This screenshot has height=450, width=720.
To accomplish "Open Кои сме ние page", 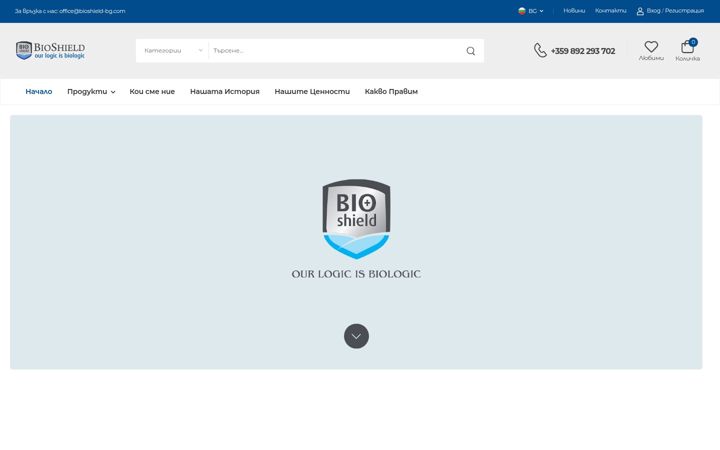I will point(152,91).
